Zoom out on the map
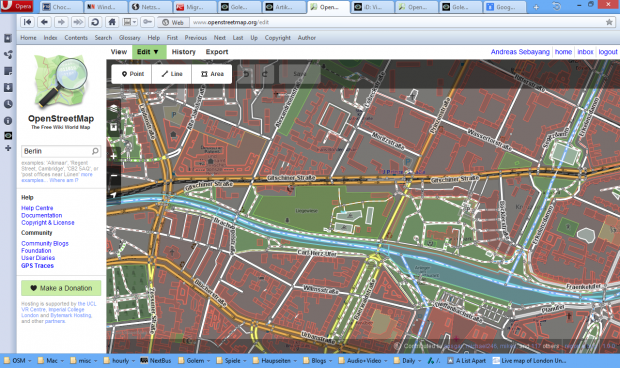 (x=114, y=176)
